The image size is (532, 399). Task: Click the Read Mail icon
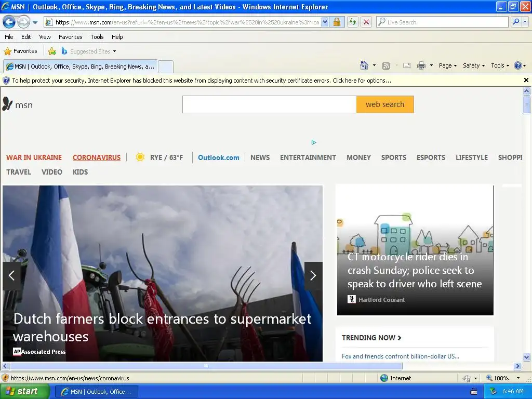406,65
